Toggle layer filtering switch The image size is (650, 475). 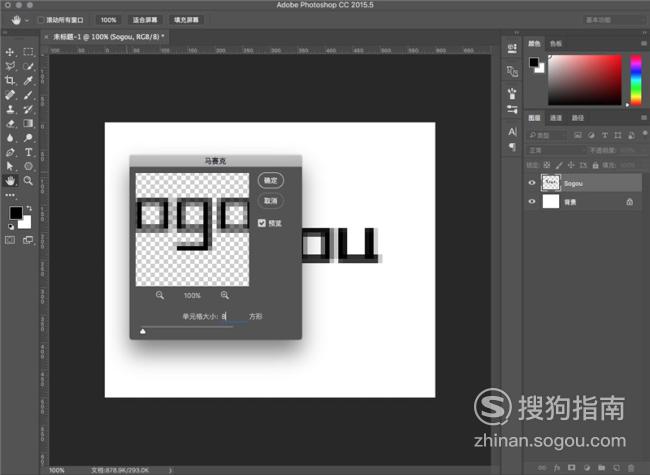[x=645, y=133]
